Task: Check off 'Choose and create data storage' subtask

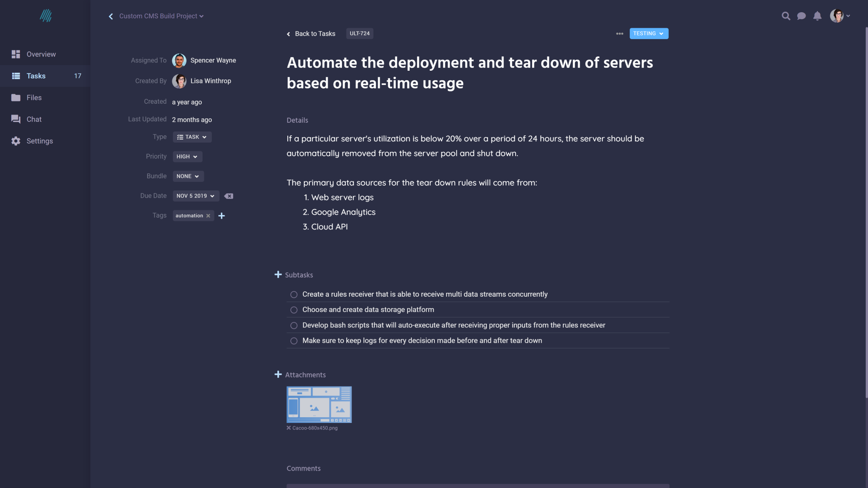Action: [294, 310]
